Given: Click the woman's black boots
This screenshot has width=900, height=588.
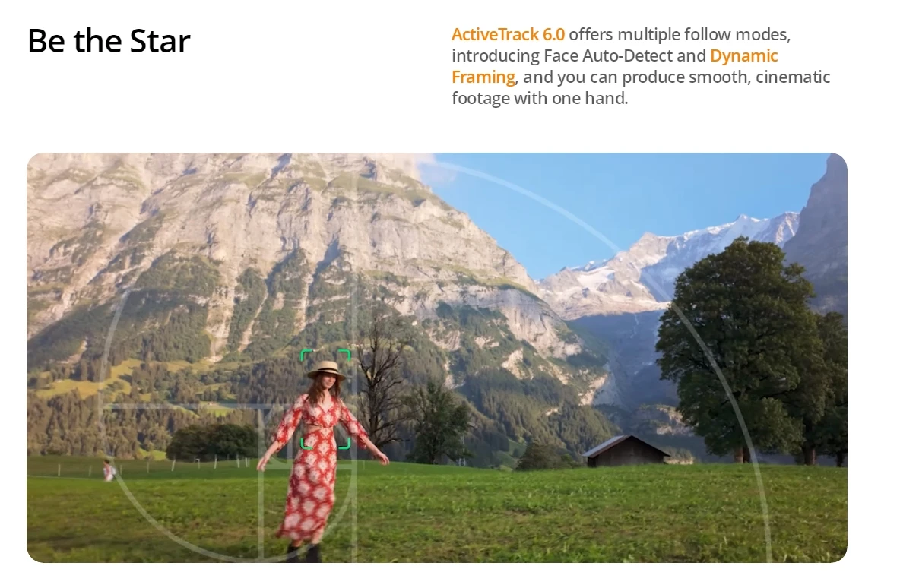Looking at the screenshot, I should (x=306, y=552).
